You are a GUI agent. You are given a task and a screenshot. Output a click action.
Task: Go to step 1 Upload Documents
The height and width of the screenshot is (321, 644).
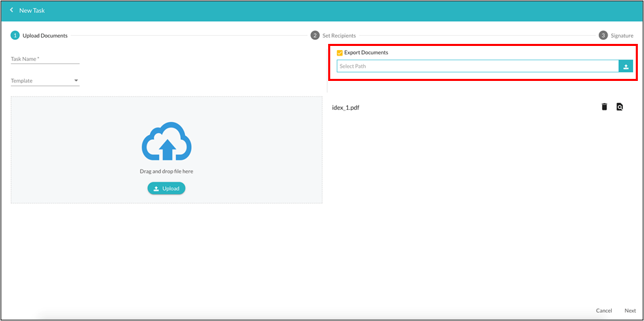pyautogui.click(x=40, y=36)
